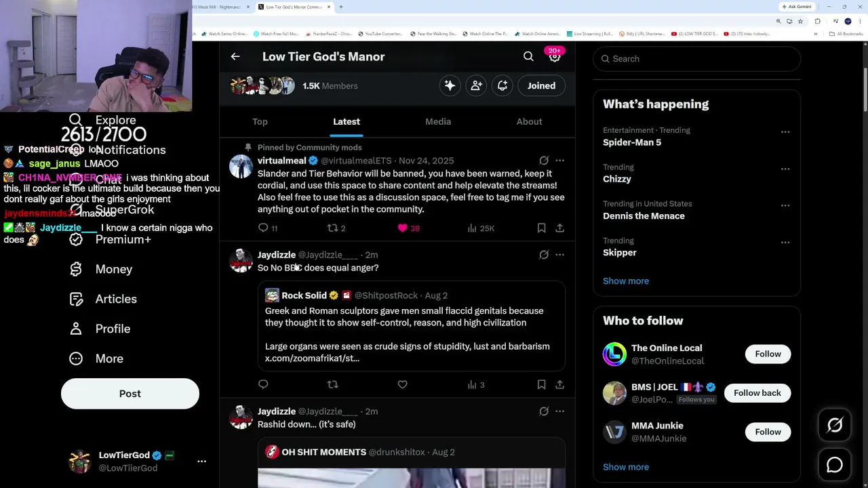
Task: Unlike virtualmeal's pinned post heart
Action: pyautogui.click(x=403, y=228)
